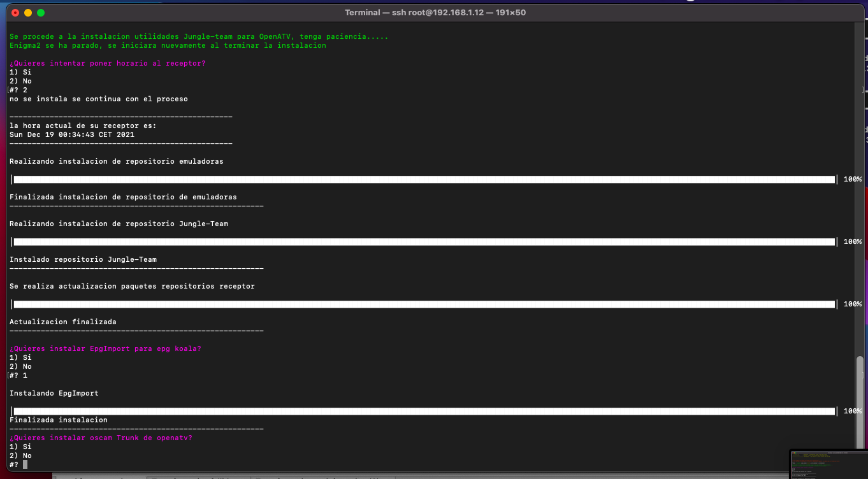Open the screenshot preview thumbnail
Viewport: 868px width, 479px height.
tap(828, 464)
